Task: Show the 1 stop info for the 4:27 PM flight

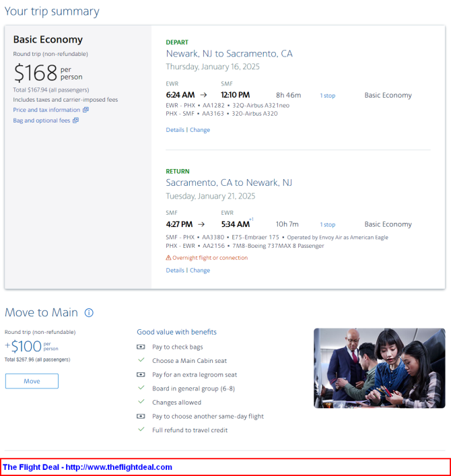Action: (327, 225)
